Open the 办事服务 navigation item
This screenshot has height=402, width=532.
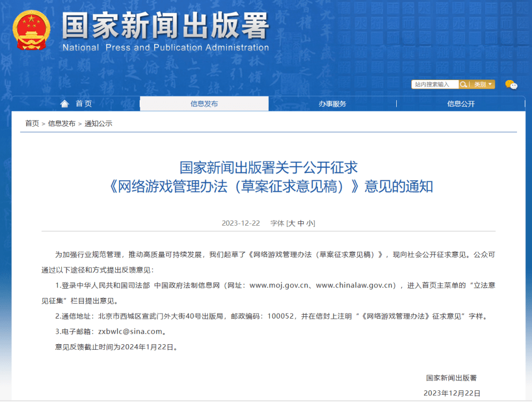(332, 104)
